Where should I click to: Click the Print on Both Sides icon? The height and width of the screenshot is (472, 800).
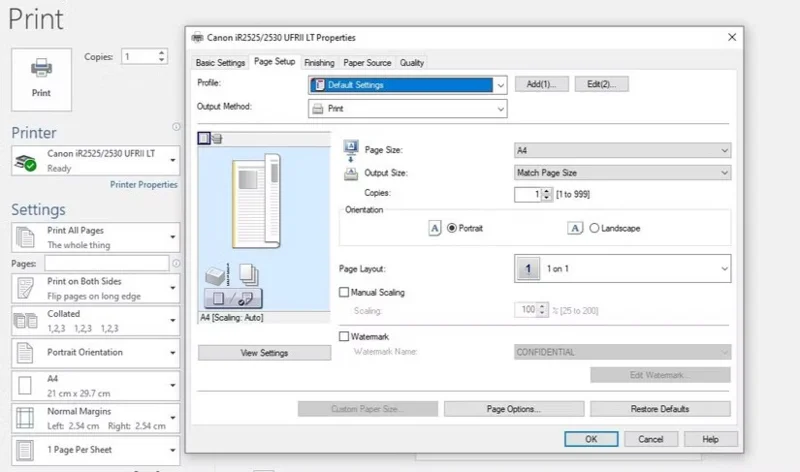coord(25,288)
